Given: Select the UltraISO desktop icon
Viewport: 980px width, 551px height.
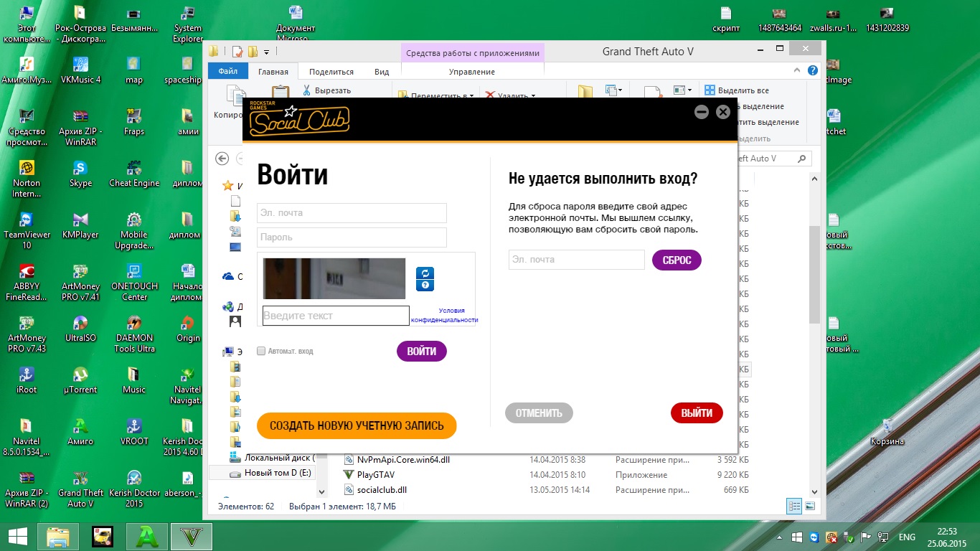Looking at the screenshot, I should point(80,327).
